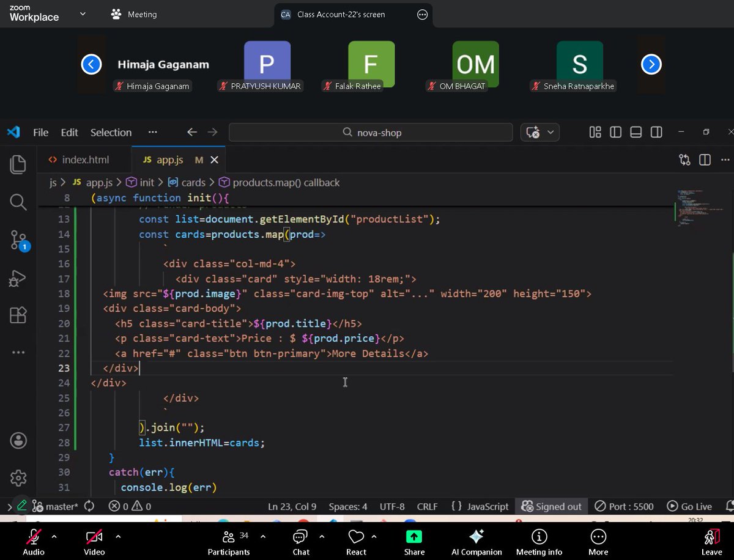
Task: Open the Manage gear icon in VS Code
Action: 18,477
